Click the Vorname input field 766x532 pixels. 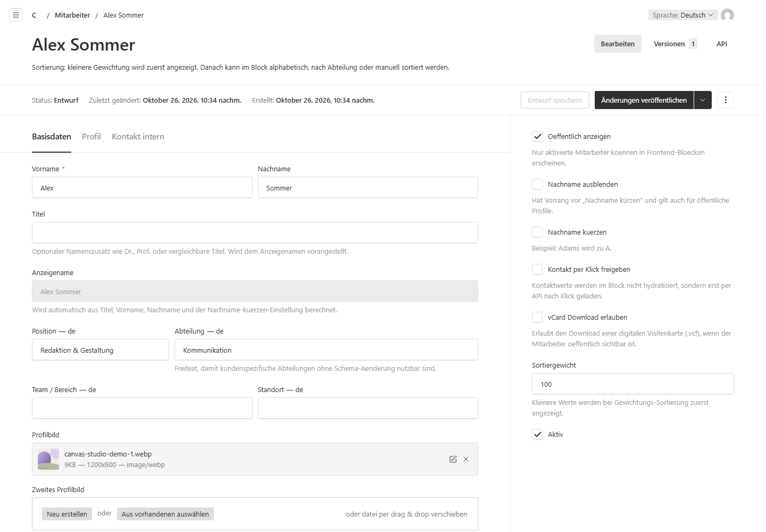142,187
